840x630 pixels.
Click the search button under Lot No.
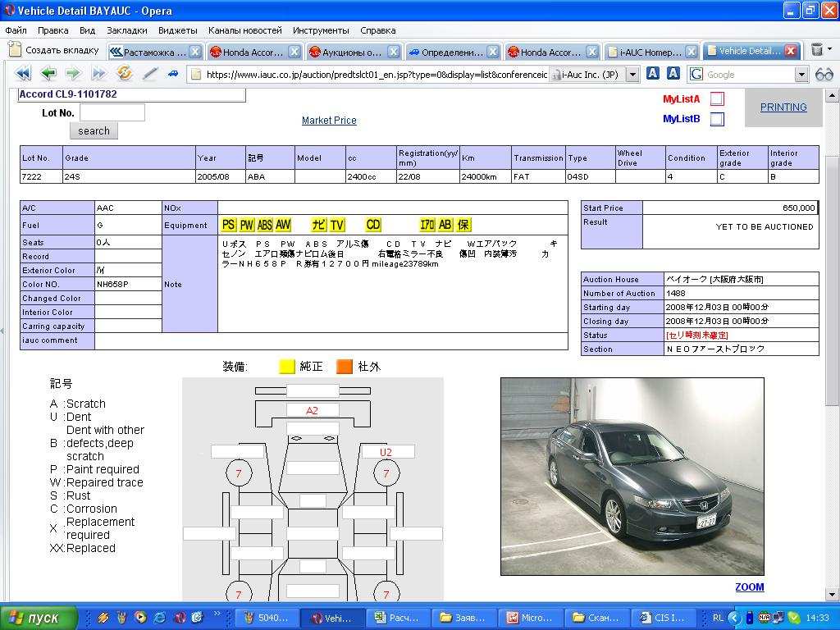(94, 130)
